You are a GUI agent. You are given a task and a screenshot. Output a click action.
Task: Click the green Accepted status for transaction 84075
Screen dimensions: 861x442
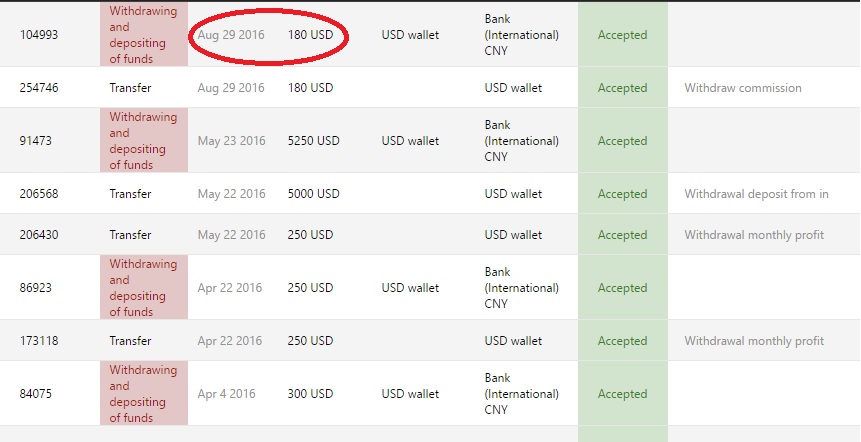point(622,394)
